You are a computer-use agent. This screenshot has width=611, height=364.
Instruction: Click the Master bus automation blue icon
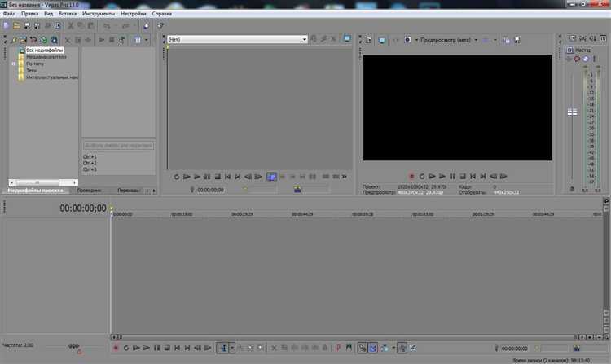[586, 59]
